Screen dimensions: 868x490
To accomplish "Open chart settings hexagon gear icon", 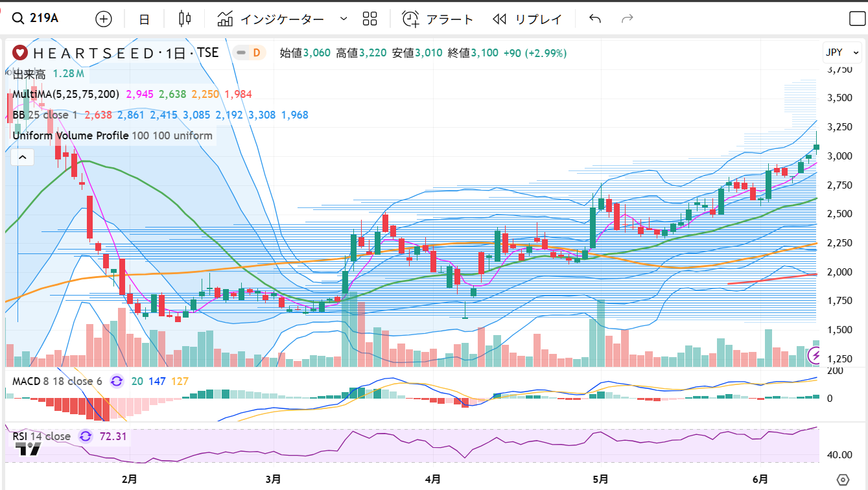I will coord(843,480).
